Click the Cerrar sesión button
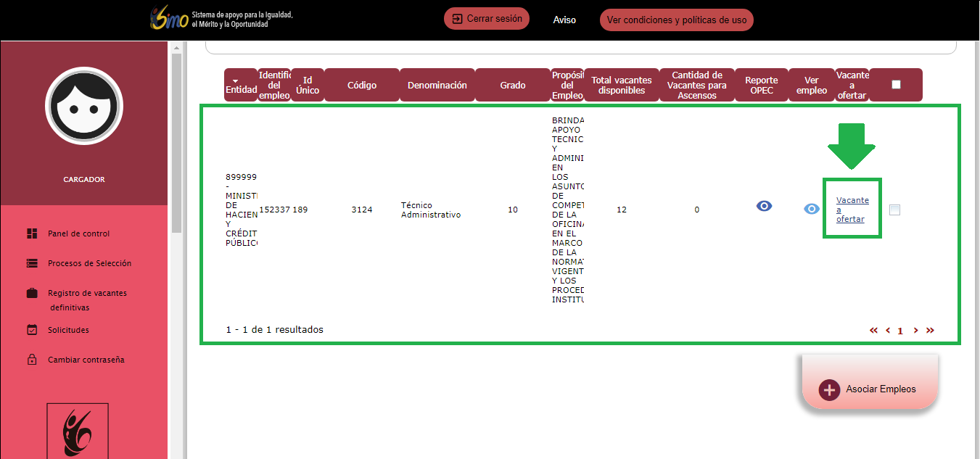This screenshot has width=980, height=459. (487, 19)
